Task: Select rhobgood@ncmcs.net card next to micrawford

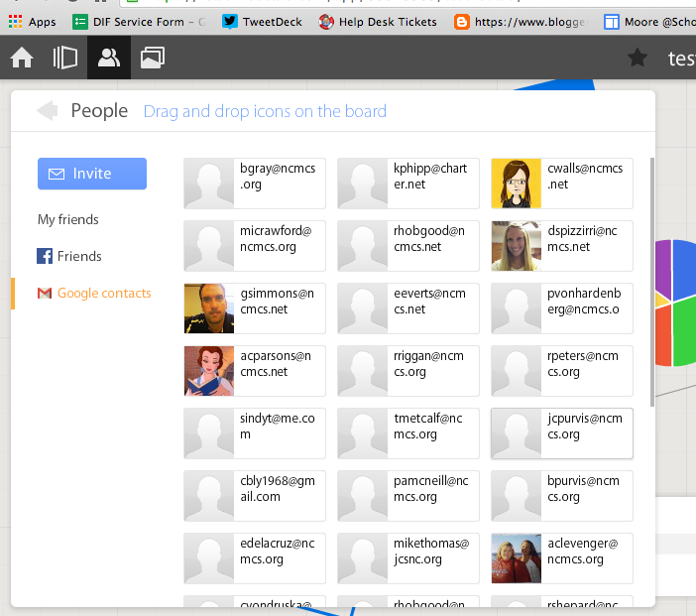Action: (x=408, y=246)
